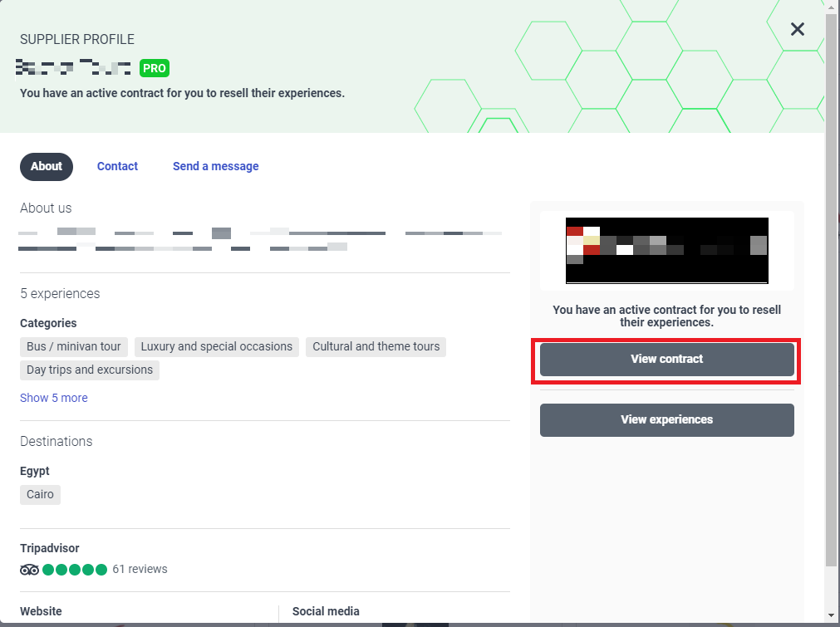The height and width of the screenshot is (627, 840).
Task: Open the 61 reviews link
Action: (140, 570)
